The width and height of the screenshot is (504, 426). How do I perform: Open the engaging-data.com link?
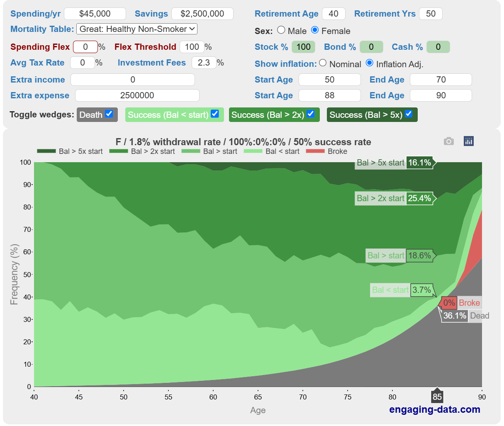tap(434, 409)
